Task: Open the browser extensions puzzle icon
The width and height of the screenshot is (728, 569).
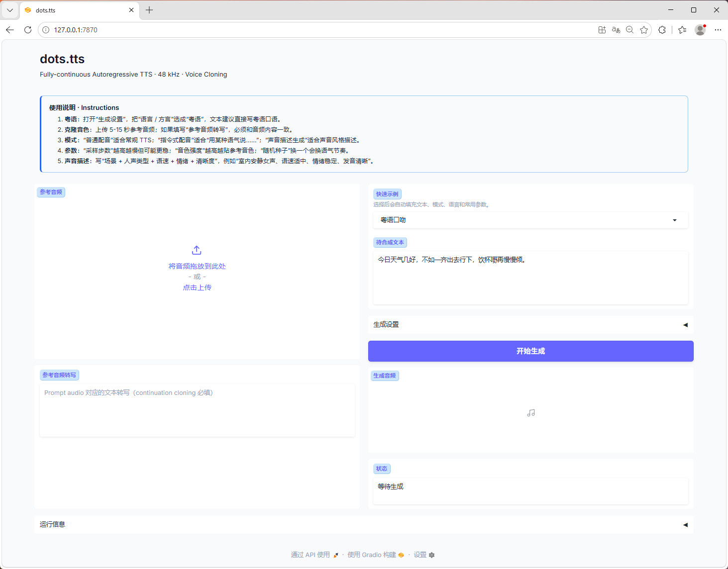Action: click(662, 30)
